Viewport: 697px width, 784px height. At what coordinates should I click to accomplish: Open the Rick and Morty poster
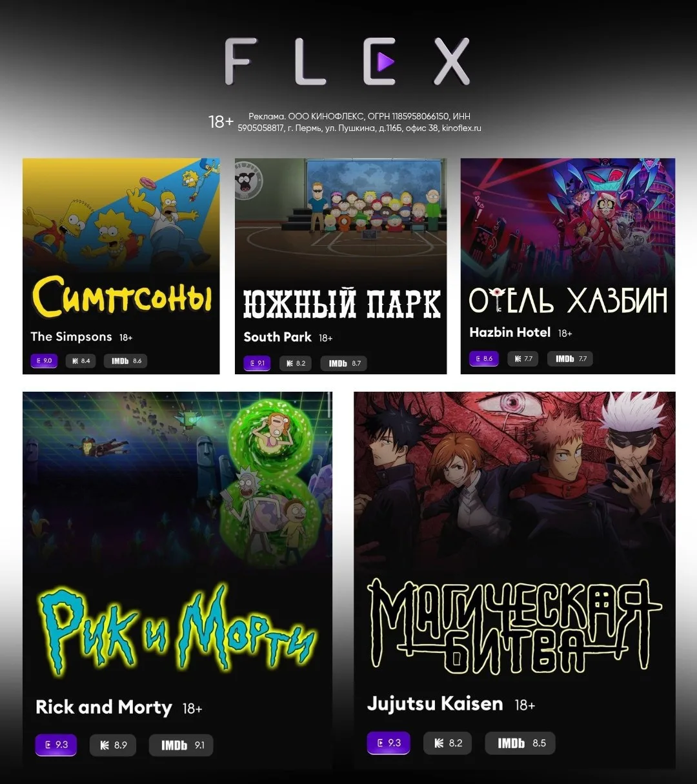click(x=177, y=580)
